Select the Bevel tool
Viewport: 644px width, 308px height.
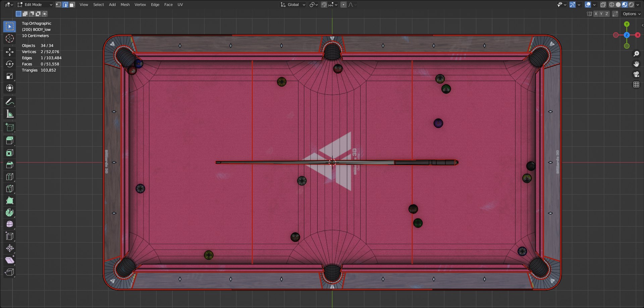coord(9,164)
